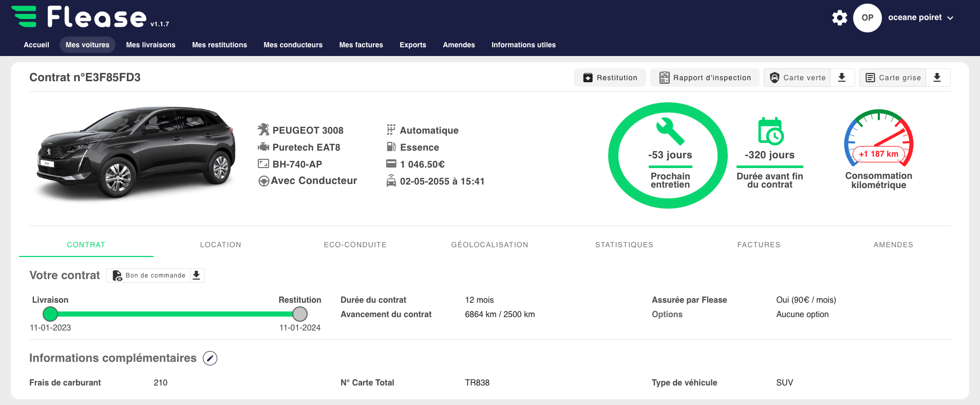Open Rapport d'inspection
This screenshot has height=405, width=980.
705,78
